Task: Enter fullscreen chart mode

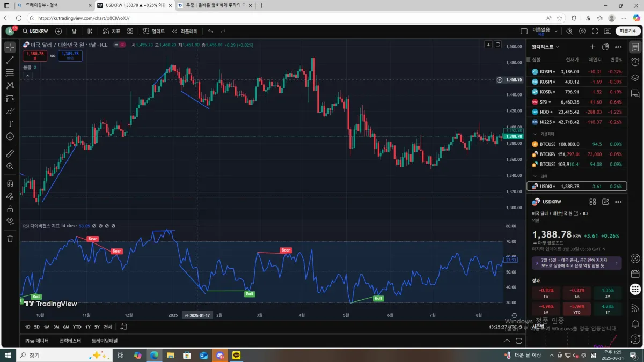Action: click(595, 32)
